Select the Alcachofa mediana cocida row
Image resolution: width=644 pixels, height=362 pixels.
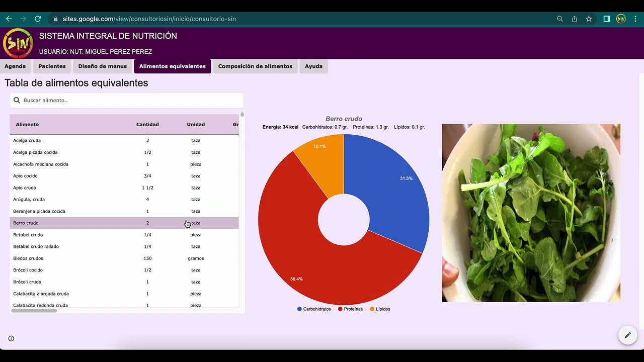pos(124,164)
